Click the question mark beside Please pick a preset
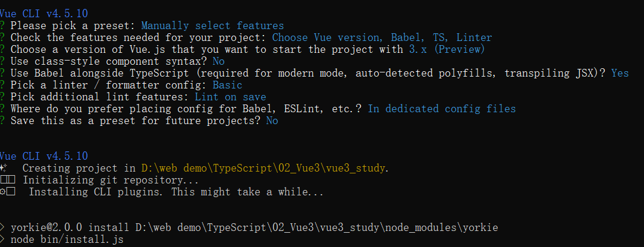Screen dimensions: 644x247 [2, 26]
